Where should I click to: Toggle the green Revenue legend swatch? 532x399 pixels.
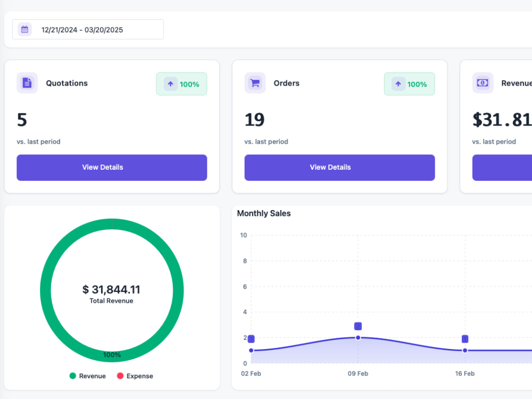[72, 376]
